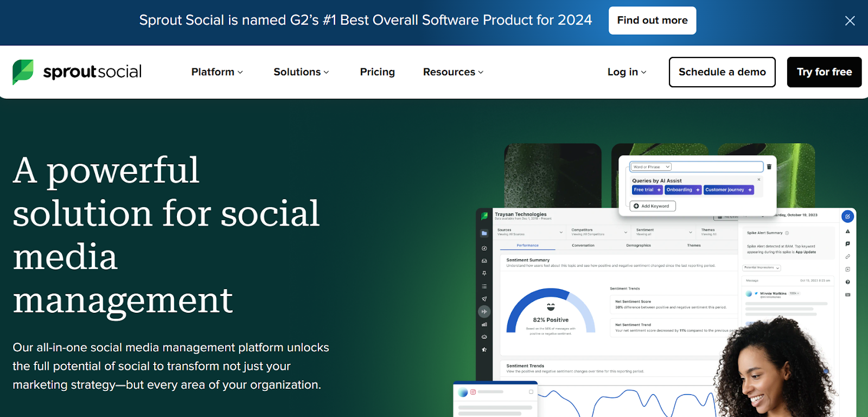Click the compass icon in dashboard sidebar
The width and height of the screenshot is (868, 417).
[x=484, y=248]
